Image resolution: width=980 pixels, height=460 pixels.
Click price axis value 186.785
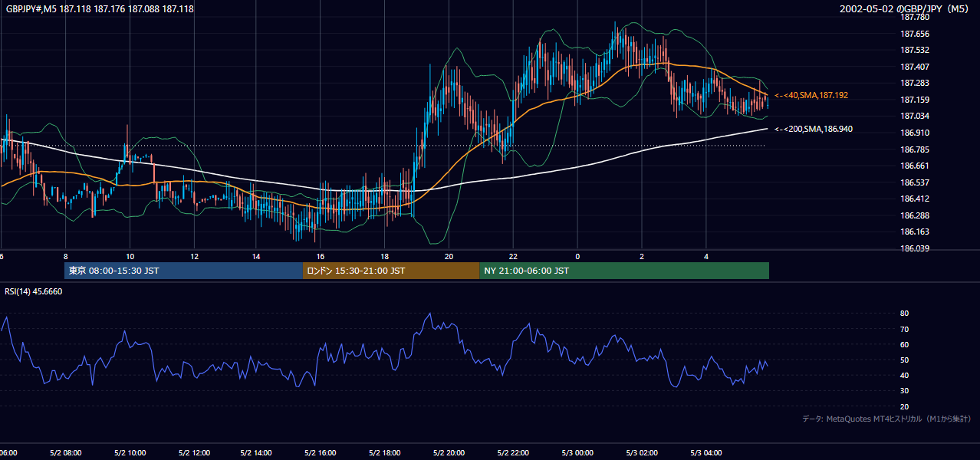pyautogui.click(x=915, y=149)
